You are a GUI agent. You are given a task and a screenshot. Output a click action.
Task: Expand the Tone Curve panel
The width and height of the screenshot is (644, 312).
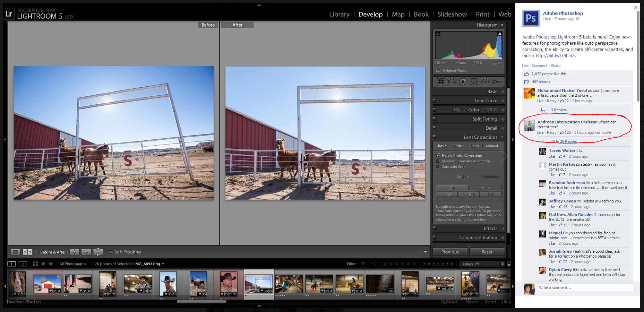pyautogui.click(x=485, y=101)
